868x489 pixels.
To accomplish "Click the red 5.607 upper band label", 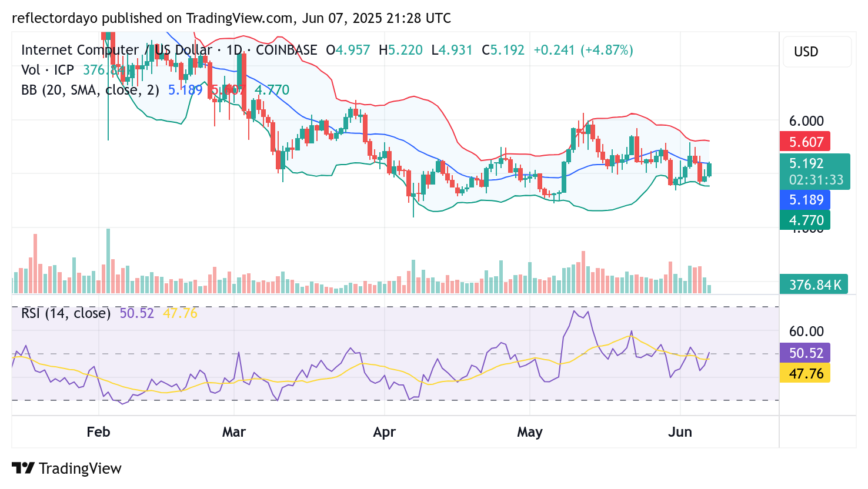I will (x=805, y=142).
